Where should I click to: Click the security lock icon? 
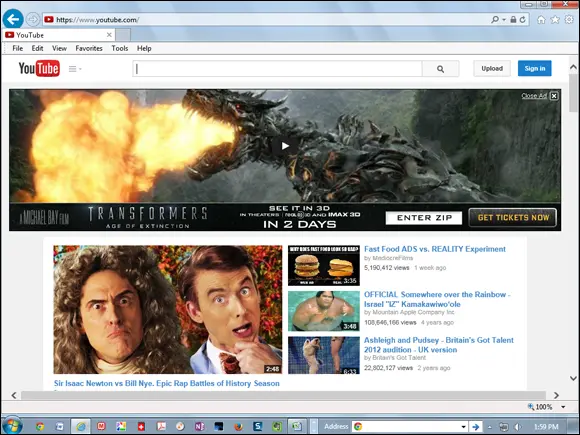(x=513, y=20)
